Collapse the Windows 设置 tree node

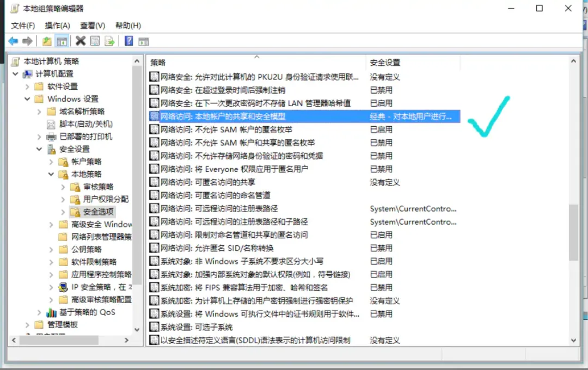pos(27,99)
